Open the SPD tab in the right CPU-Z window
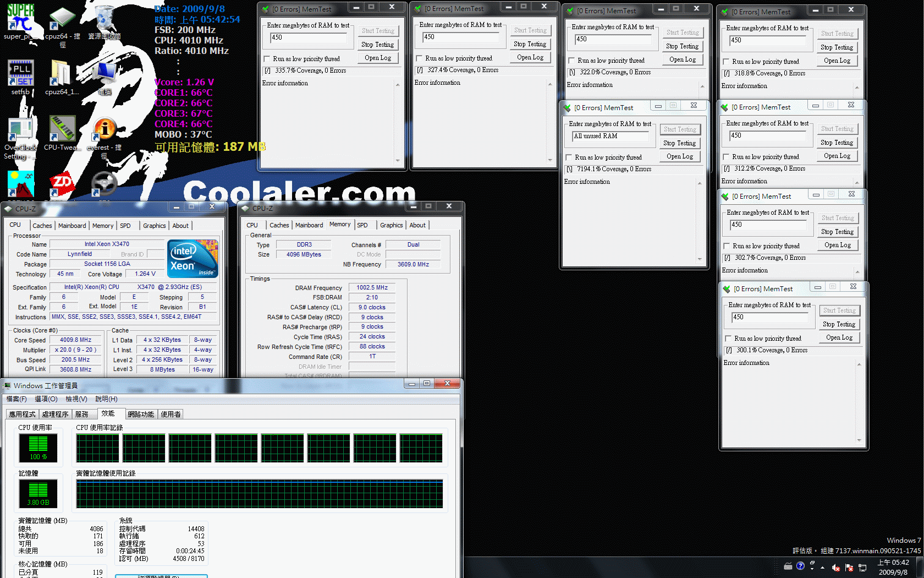Image resolution: width=924 pixels, height=578 pixels. click(362, 225)
